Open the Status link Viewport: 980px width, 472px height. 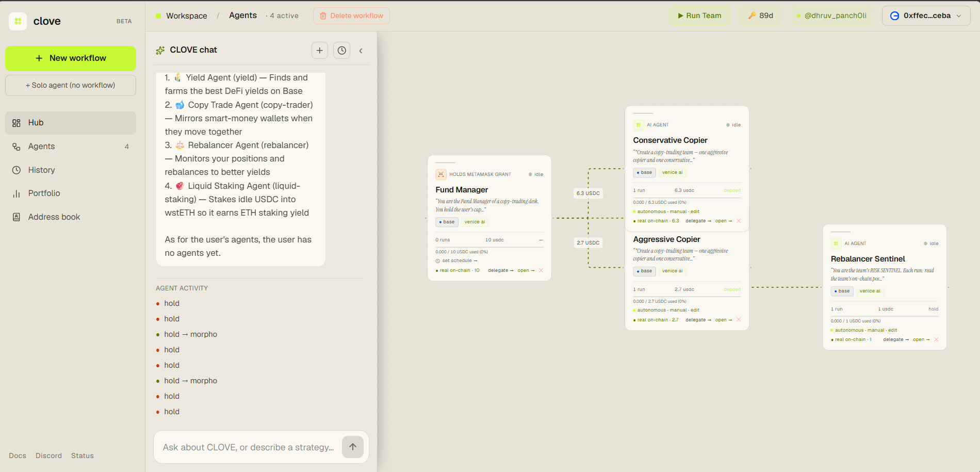pyautogui.click(x=83, y=455)
